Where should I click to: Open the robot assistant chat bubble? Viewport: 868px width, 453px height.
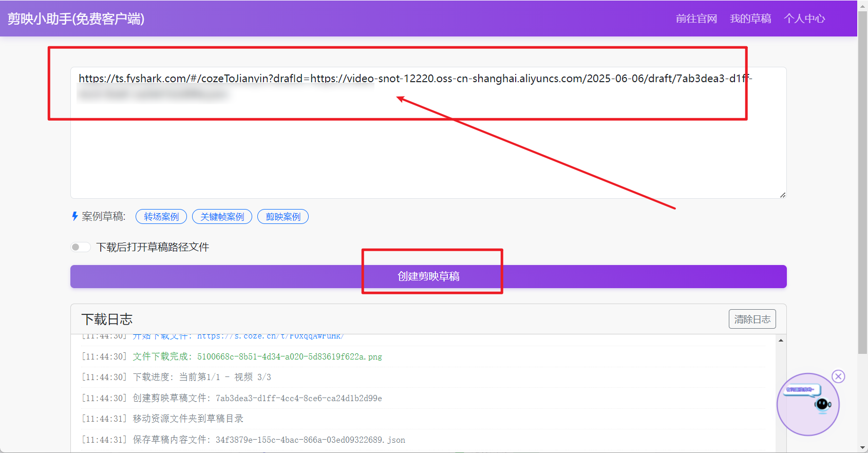pyautogui.click(x=808, y=405)
